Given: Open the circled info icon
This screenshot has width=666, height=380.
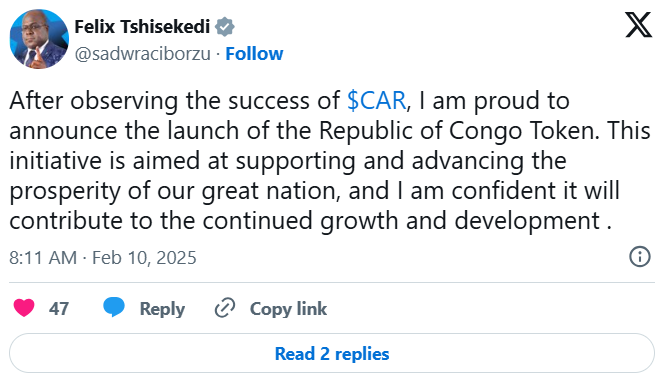Looking at the screenshot, I should 640,256.
